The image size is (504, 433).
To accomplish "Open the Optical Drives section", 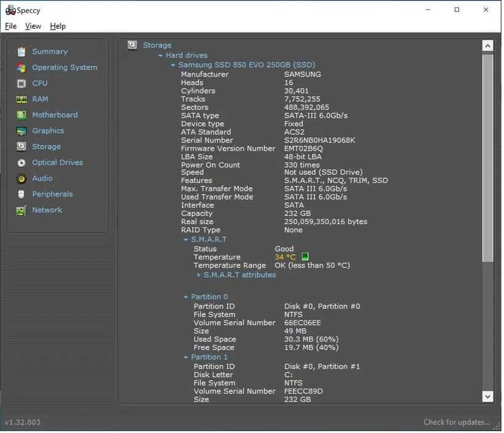I will [57, 162].
